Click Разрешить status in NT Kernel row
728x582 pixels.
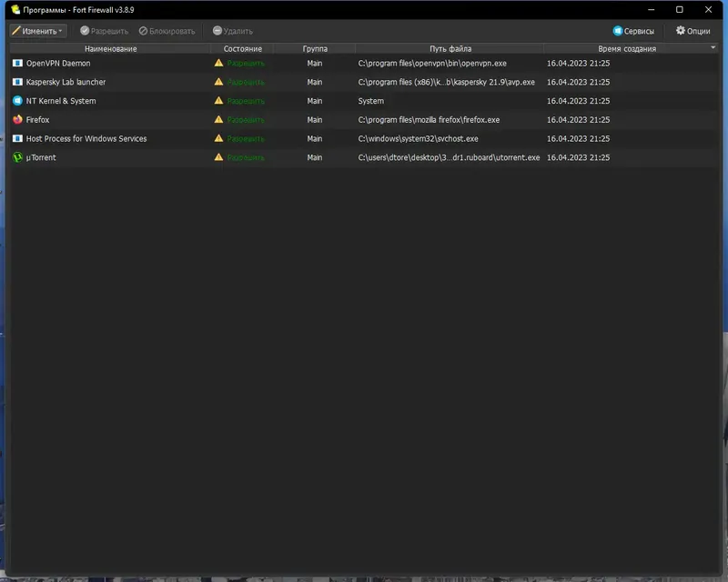[x=246, y=101]
